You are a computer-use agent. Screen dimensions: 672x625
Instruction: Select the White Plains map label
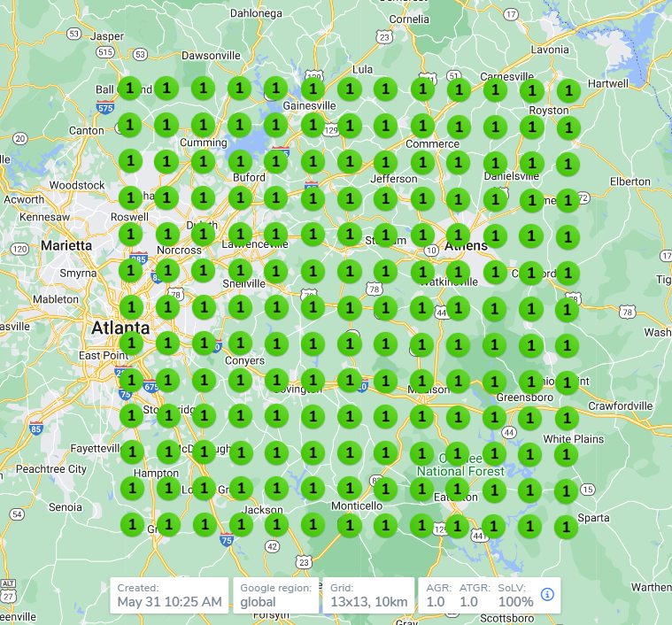pos(574,439)
